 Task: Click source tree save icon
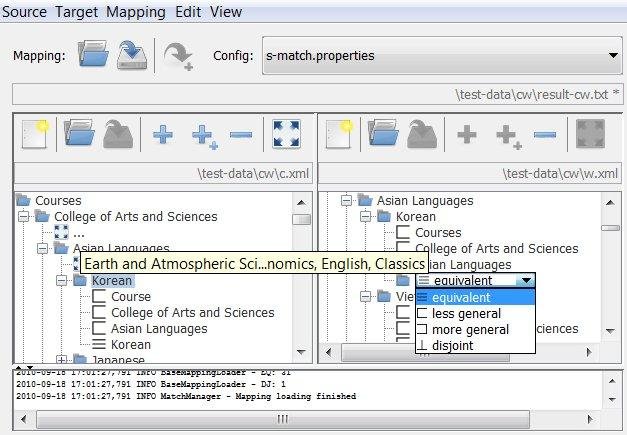tap(118, 134)
